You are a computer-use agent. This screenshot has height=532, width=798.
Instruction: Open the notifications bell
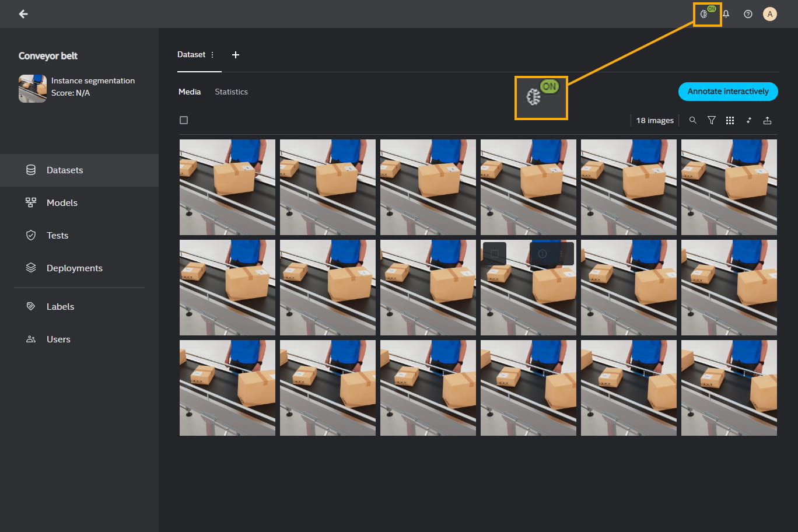726,14
